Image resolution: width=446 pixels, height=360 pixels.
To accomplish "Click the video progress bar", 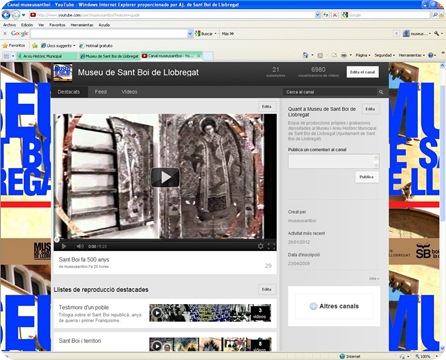I will (x=165, y=239).
